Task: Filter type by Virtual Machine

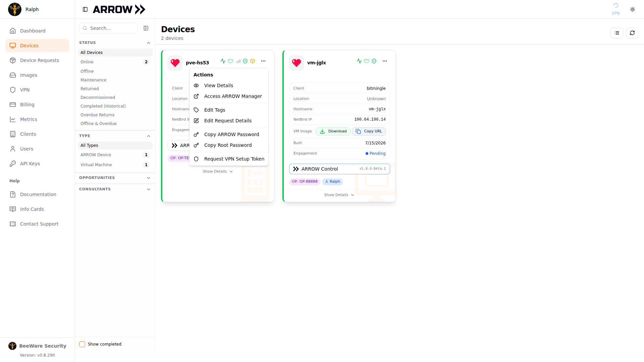Action: coord(115,165)
